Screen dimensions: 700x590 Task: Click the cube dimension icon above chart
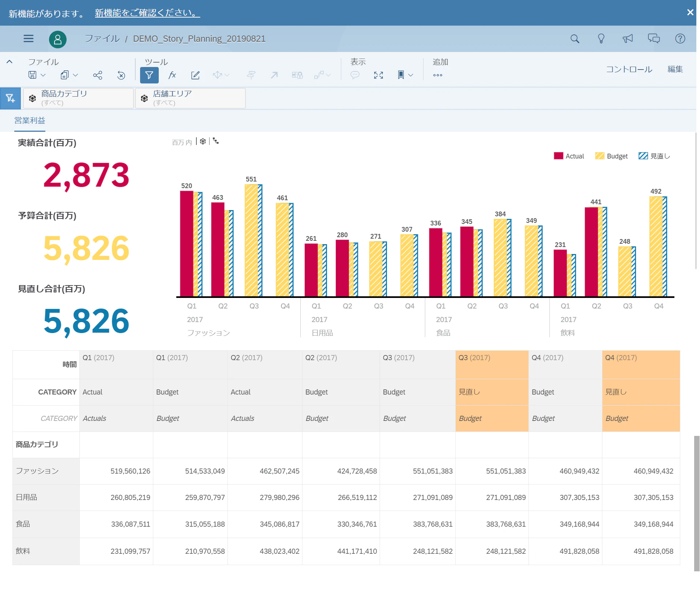203,141
